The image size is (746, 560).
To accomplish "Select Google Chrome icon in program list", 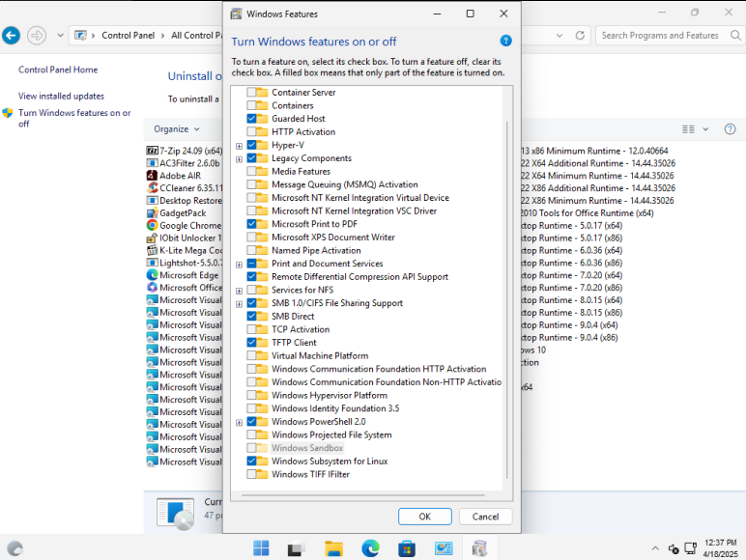I will pyautogui.click(x=153, y=225).
